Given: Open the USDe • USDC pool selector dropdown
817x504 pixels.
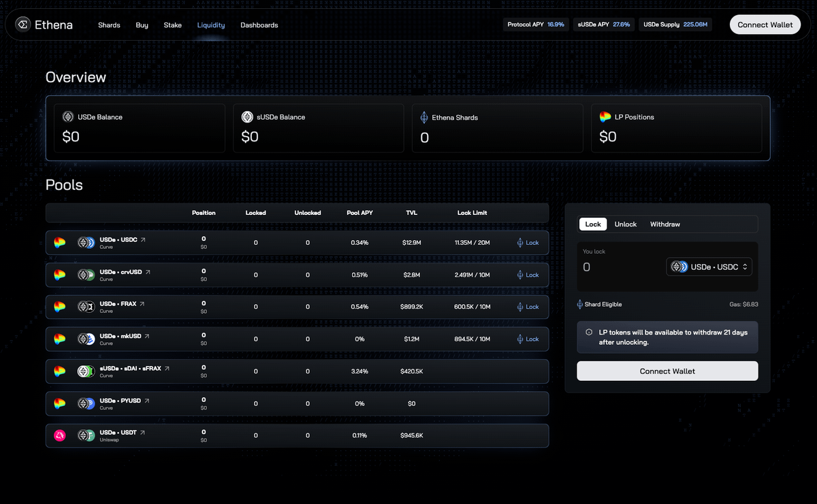Looking at the screenshot, I should 709,267.
